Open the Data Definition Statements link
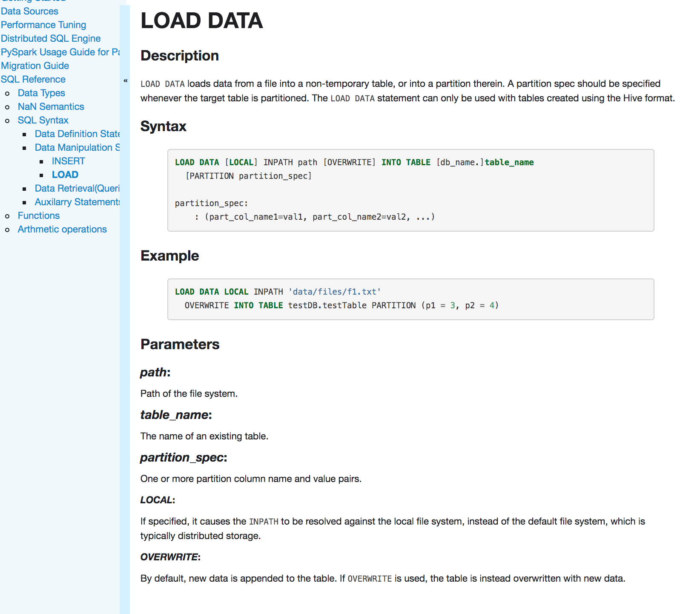The height and width of the screenshot is (614, 700). point(77,134)
